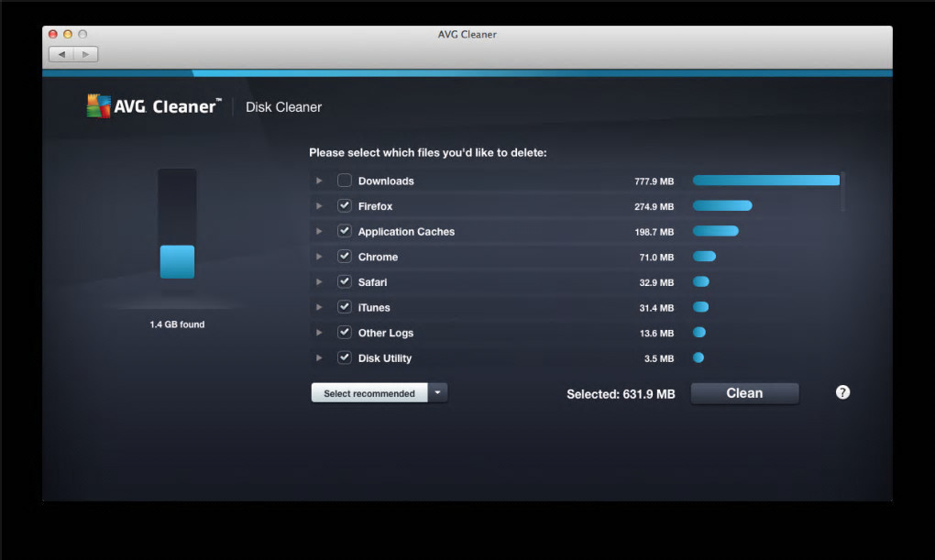The image size is (935, 560).
Task: Expand the Chrome row triangle
Action: [319, 257]
